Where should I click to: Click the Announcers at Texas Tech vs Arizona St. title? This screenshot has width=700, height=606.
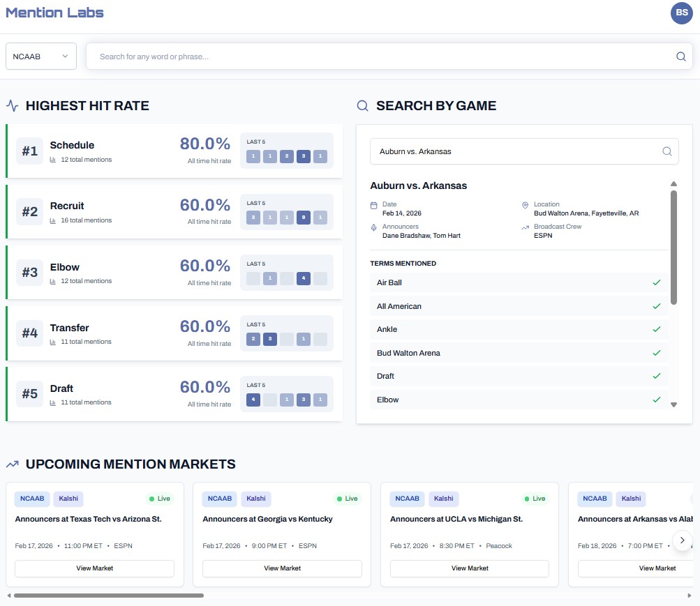tap(89, 519)
